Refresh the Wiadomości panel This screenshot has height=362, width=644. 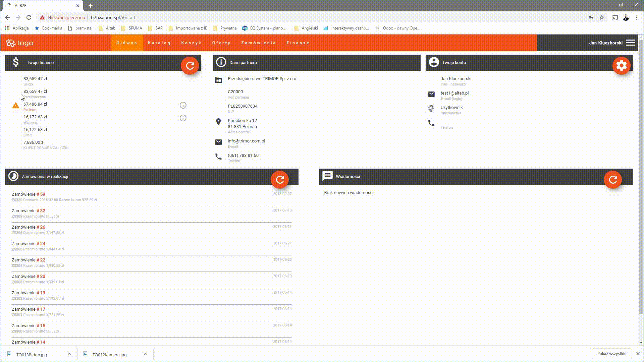coord(613,180)
